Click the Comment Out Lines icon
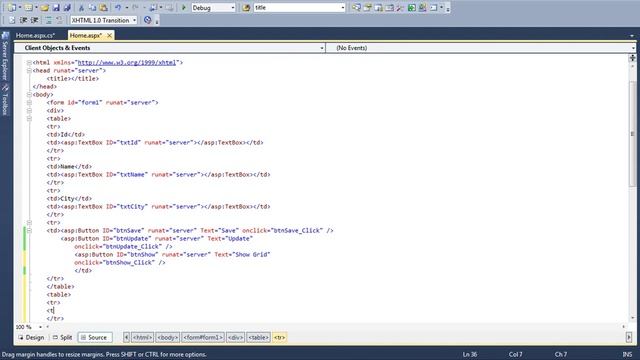Viewport: 640px width, 360px height. pyautogui.click(x=48, y=20)
